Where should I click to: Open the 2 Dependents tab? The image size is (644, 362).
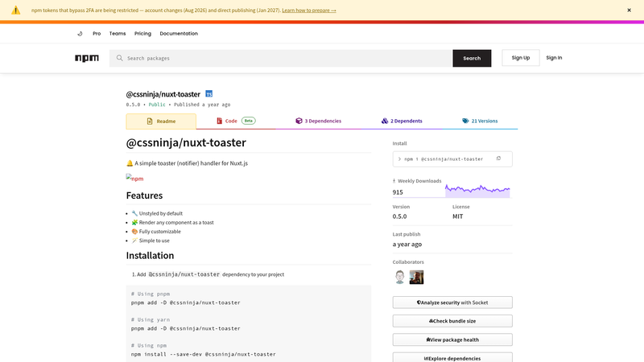[x=402, y=121]
